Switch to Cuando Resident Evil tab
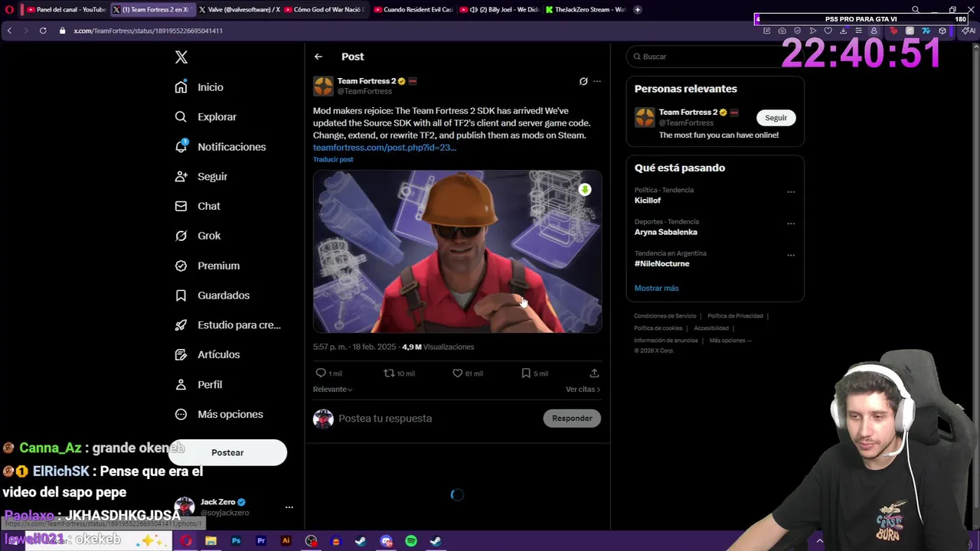 click(x=412, y=10)
